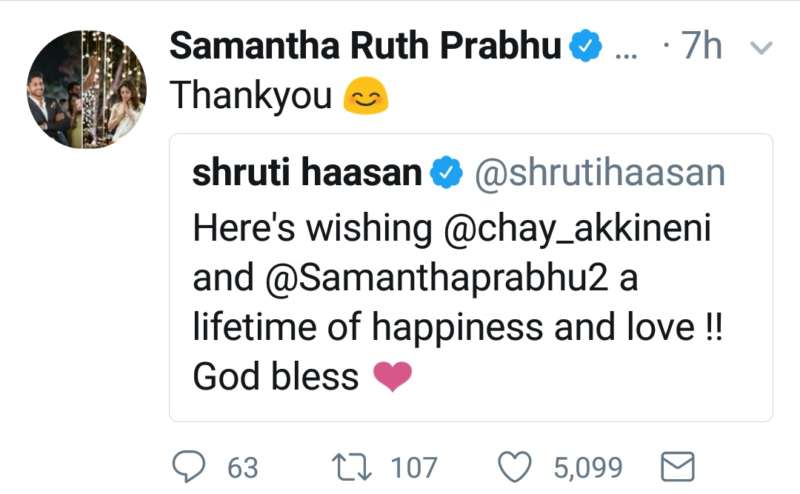Visit the @shrutihaasan handle
The image size is (800, 494).
pyautogui.click(x=598, y=173)
